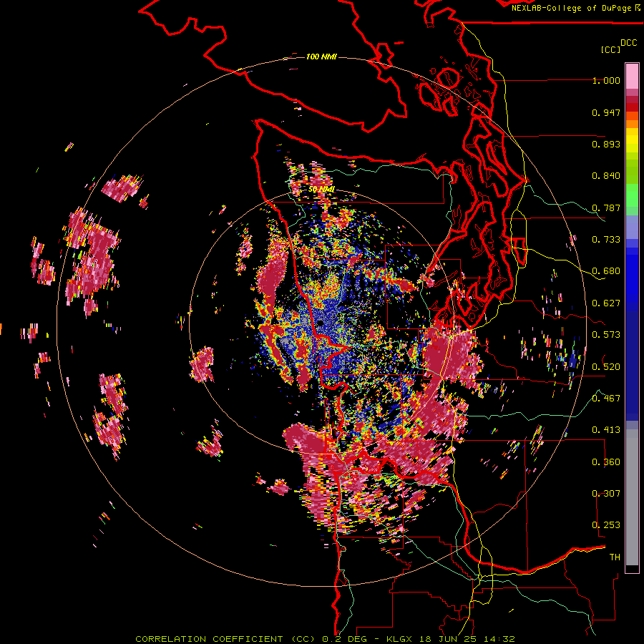Select the 0.360 scale value
Screen dimensions: 644x644
606,462
